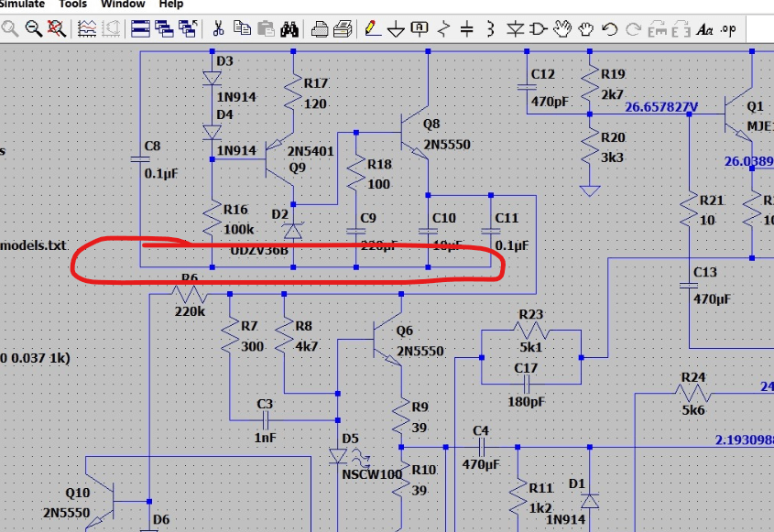This screenshot has height=532, width=774.
Task: Click the Print icon
Action: tap(343, 29)
